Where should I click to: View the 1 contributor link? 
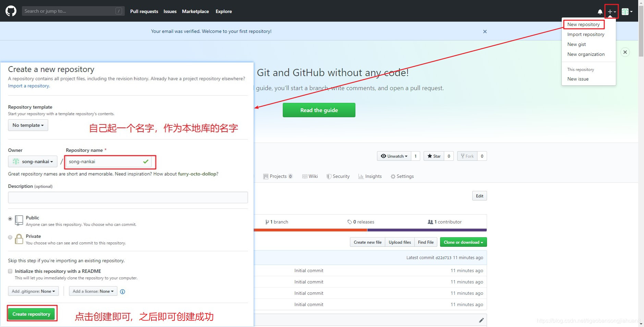tap(445, 222)
